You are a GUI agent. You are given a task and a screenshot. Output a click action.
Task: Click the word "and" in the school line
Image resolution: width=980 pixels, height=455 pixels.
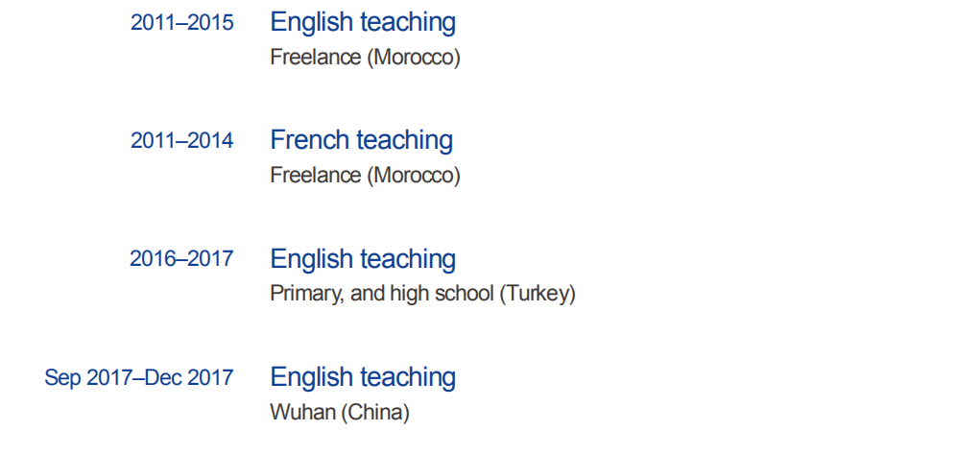pyautogui.click(x=368, y=294)
